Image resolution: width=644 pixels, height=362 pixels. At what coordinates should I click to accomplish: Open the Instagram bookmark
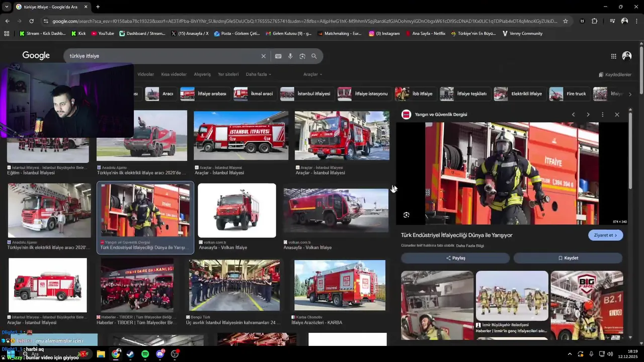tap(384, 34)
